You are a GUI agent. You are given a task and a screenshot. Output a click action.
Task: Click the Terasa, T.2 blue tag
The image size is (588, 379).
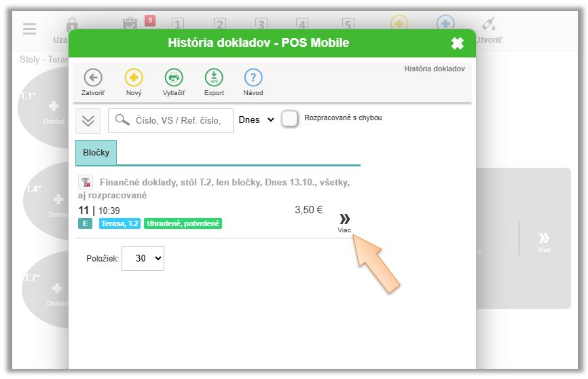[120, 223]
